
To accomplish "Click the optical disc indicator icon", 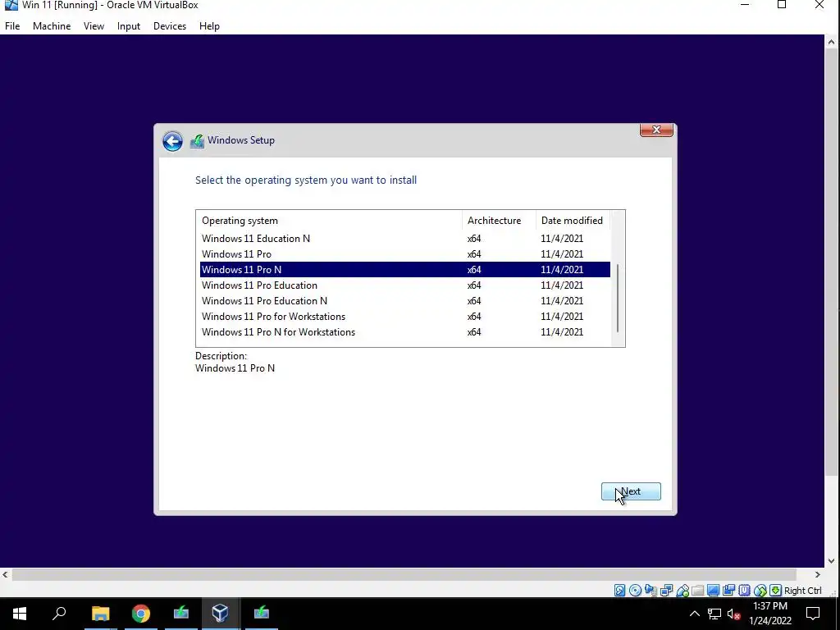I will [636, 591].
